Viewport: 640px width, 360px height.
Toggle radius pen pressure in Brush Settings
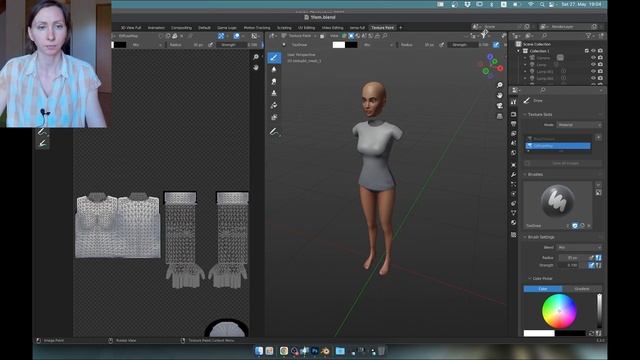click(x=591, y=258)
